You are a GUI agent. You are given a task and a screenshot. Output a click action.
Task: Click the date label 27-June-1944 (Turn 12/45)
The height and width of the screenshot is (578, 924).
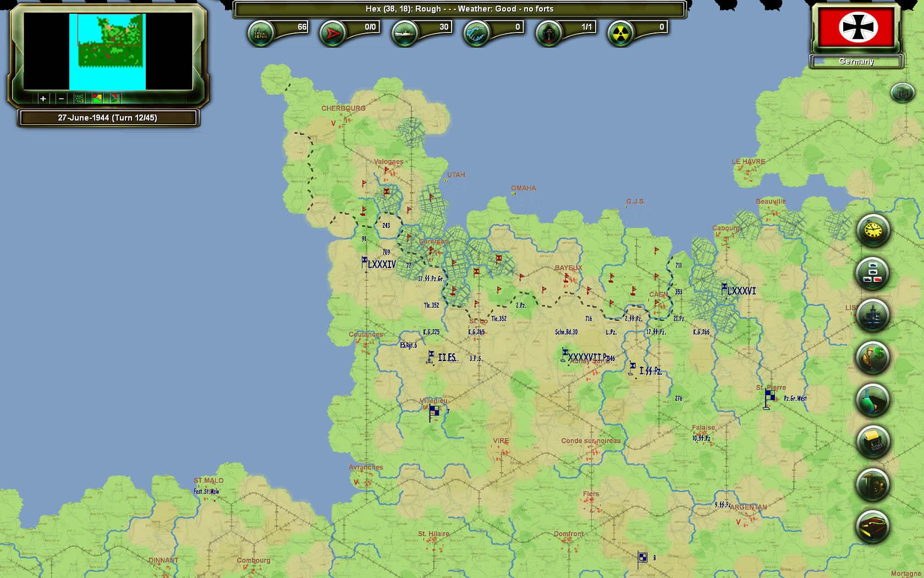[108, 118]
